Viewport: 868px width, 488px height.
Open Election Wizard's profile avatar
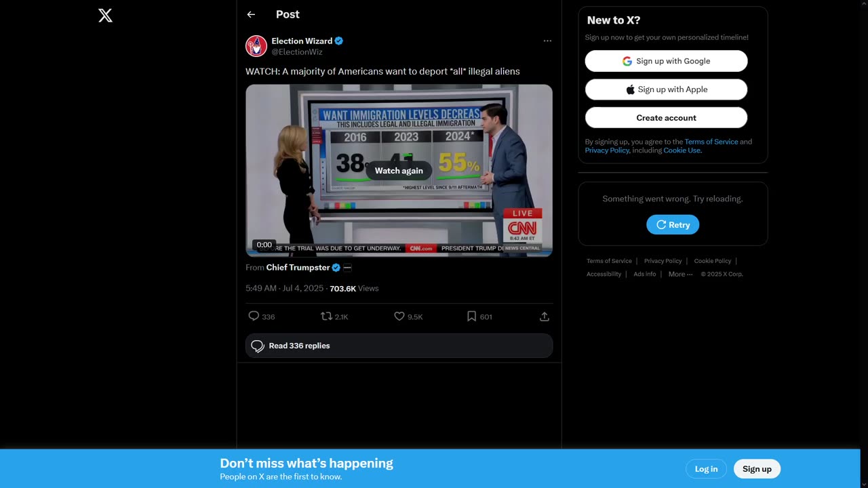(x=256, y=46)
